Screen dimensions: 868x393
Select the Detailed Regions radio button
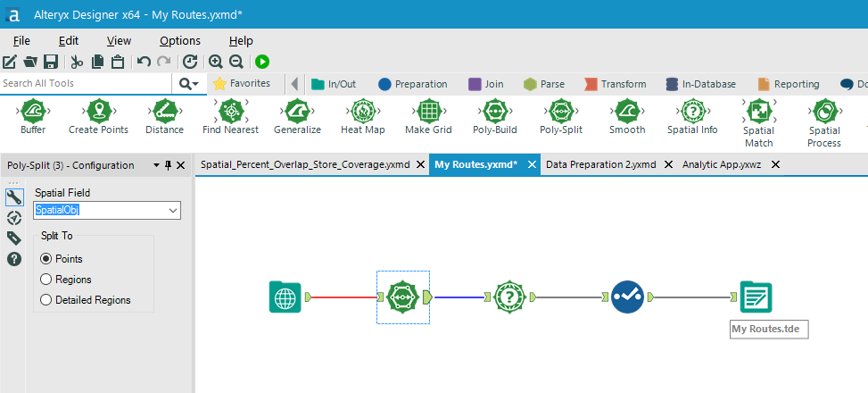click(x=46, y=300)
